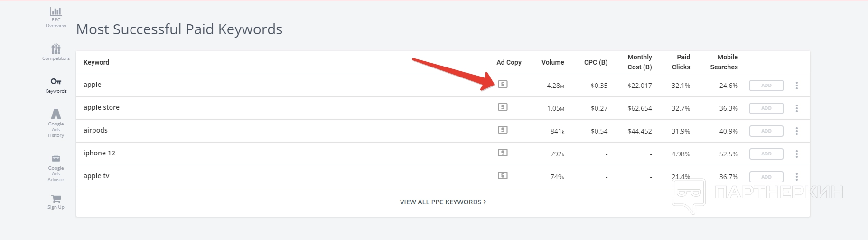Click the Sign Up cart icon
The image size is (868, 240).
pyautogui.click(x=56, y=199)
